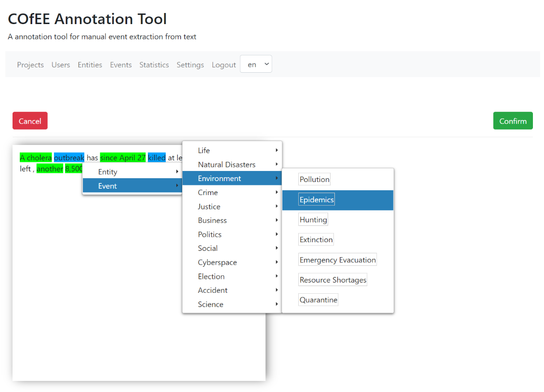Click the highlighted '8,500' number

click(x=74, y=169)
